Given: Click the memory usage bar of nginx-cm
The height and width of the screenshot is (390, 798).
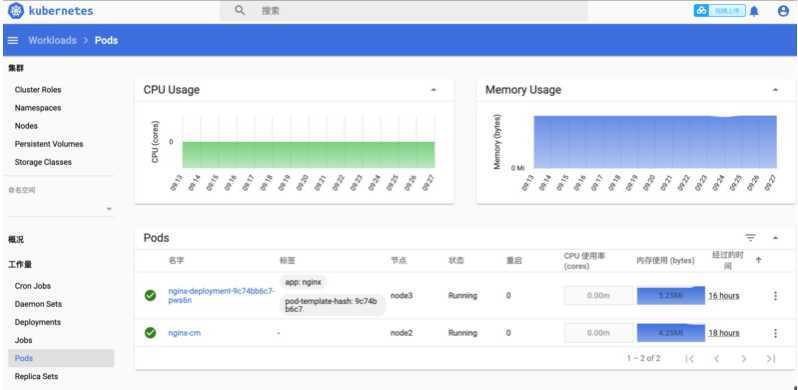Looking at the screenshot, I should pyautogui.click(x=671, y=333).
